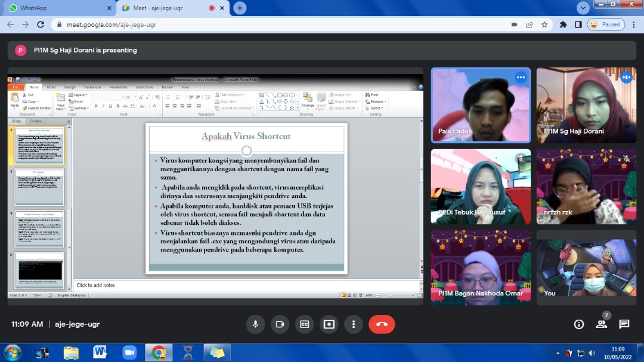Open the meeting details info icon
Screen dimensions: 644x362
point(578,324)
